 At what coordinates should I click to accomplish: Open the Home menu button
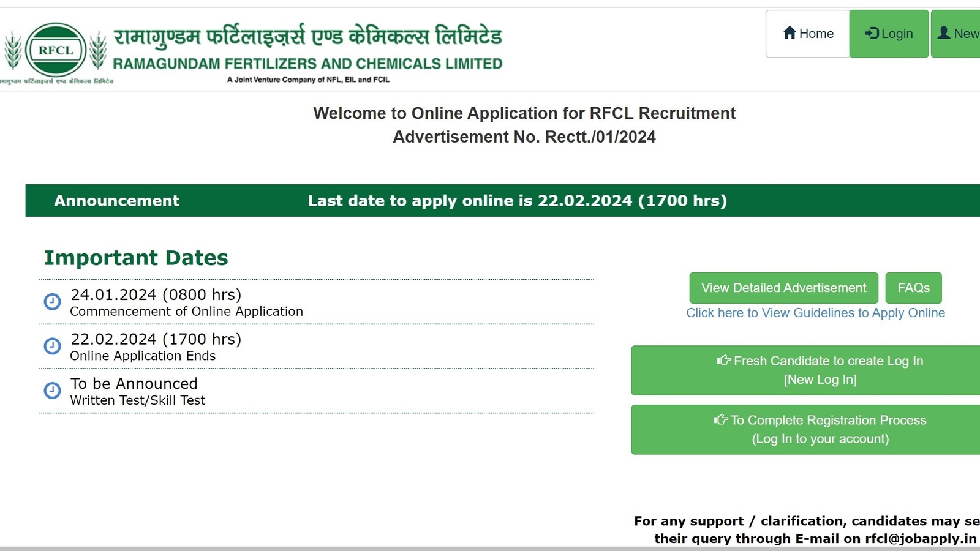tap(807, 34)
